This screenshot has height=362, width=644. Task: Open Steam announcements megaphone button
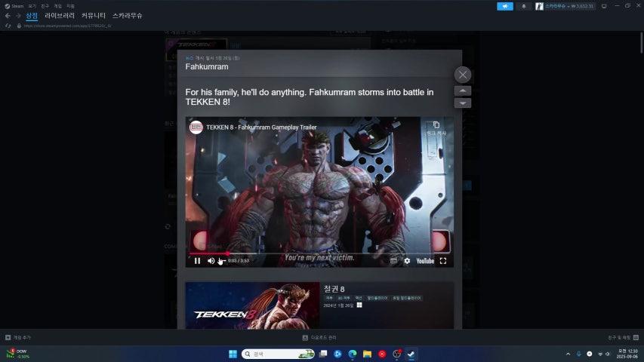tap(505, 6)
